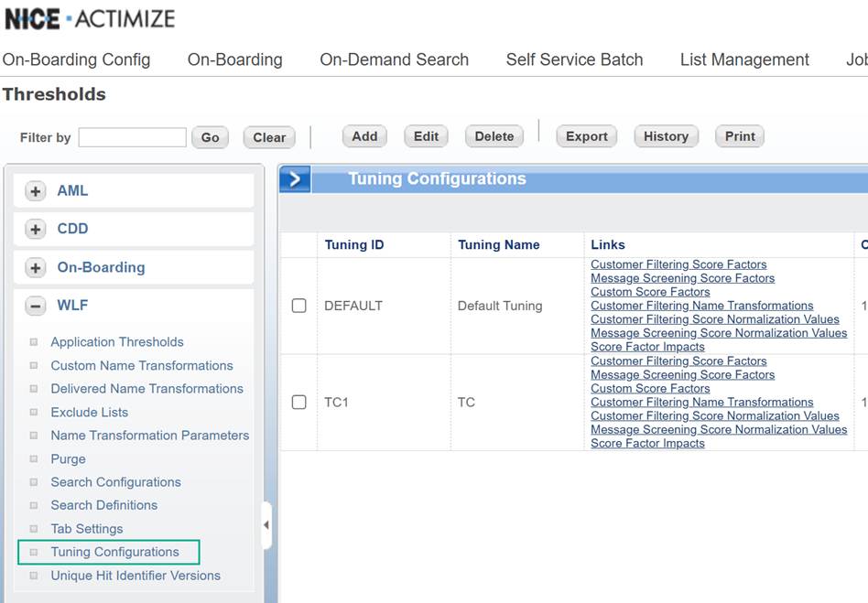Image resolution: width=868 pixels, height=603 pixels.
Task: Open TC1 row Message Screening Score Normalization Values
Action: tap(719, 429)
